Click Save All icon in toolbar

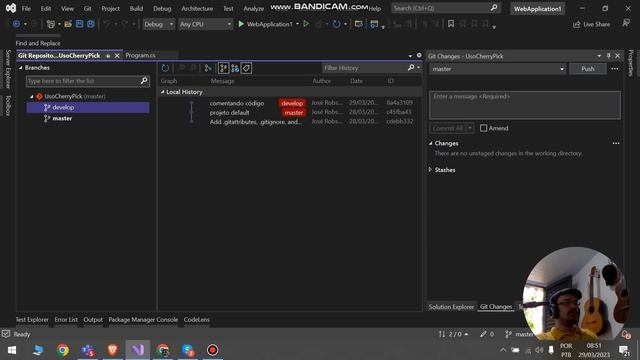[91, 24]
